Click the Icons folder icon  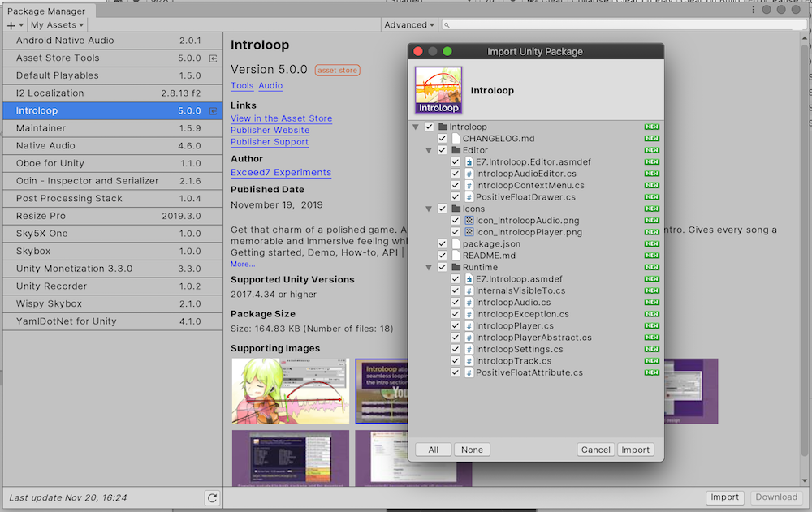456,209
